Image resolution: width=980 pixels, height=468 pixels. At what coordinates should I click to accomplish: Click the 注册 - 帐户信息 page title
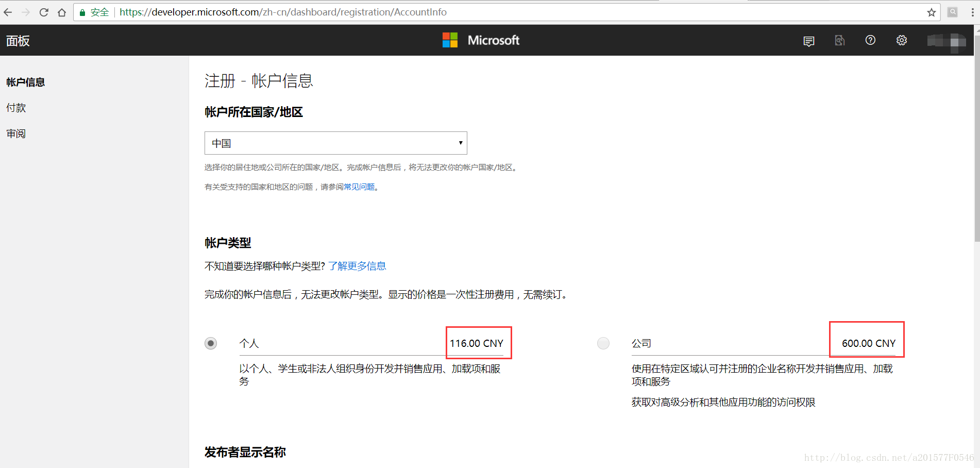259,81
